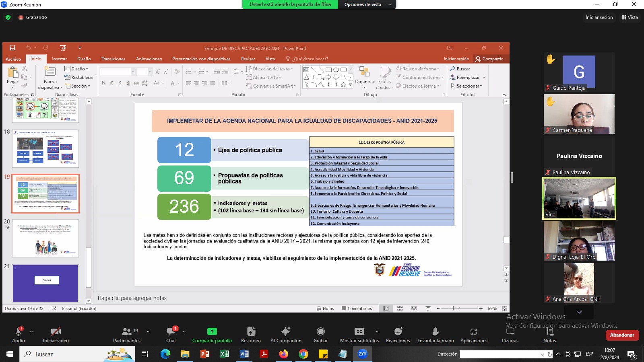Click the Pegar paste icon
Image resolution: width=644 pixels, height=362 pixels.
click(12, 73)
